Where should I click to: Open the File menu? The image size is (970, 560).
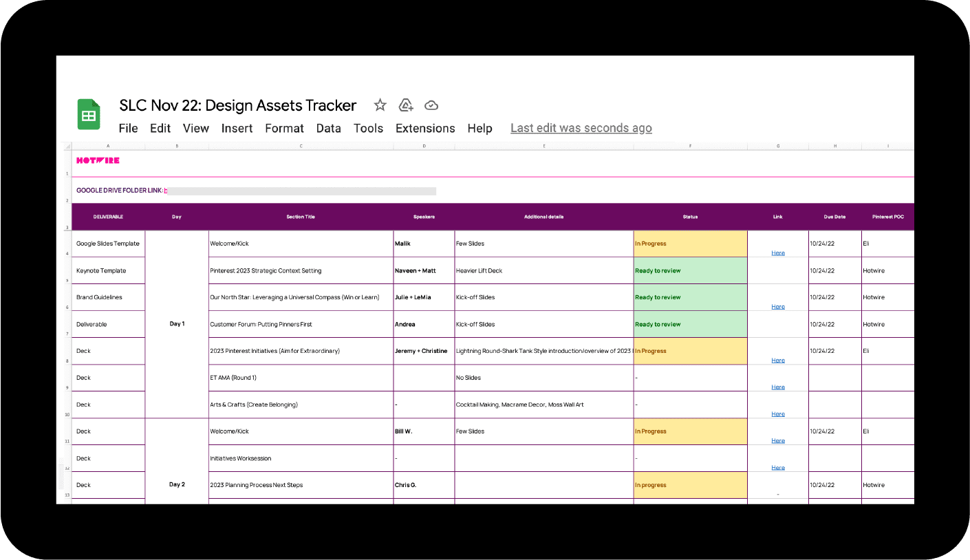[128, 128]
